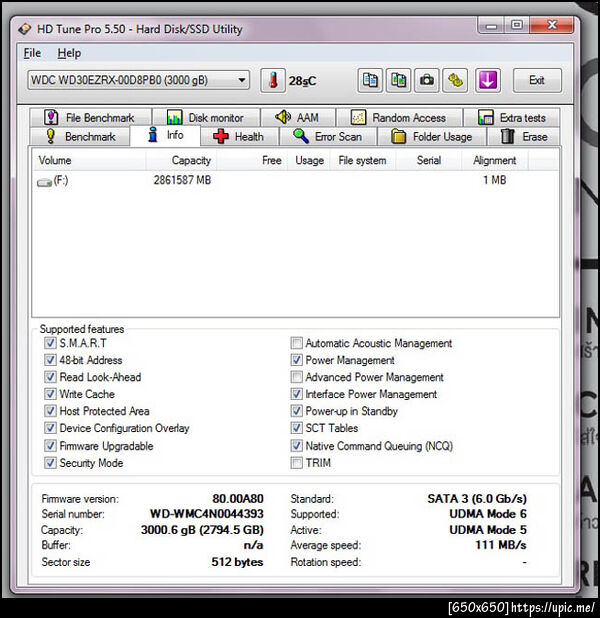
Task: Close the HD Tune Pro window
Action: click(552, 26)
